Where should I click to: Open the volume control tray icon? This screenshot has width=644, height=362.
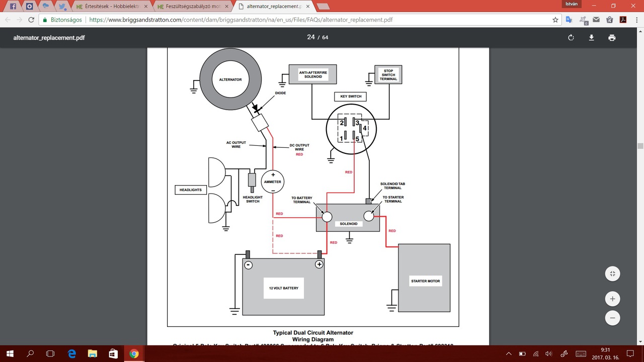(x=549, y=353)
